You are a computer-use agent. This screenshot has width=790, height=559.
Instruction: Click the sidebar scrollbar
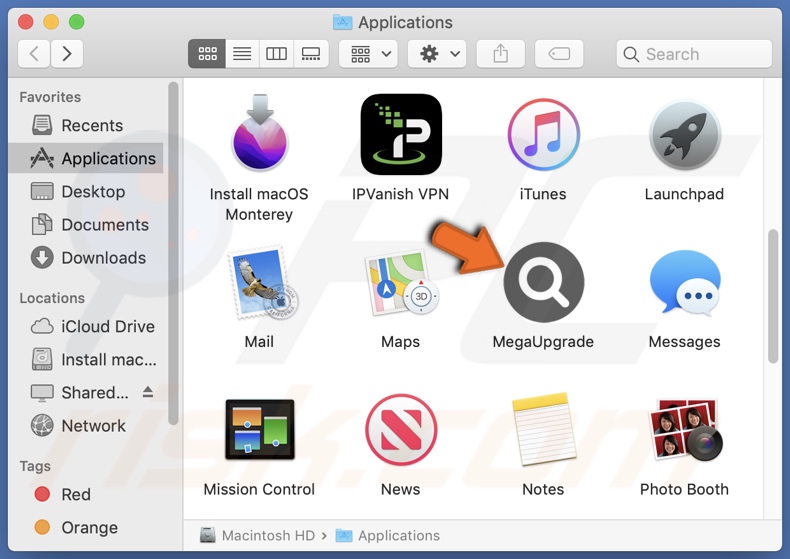[x=173, y=254]
